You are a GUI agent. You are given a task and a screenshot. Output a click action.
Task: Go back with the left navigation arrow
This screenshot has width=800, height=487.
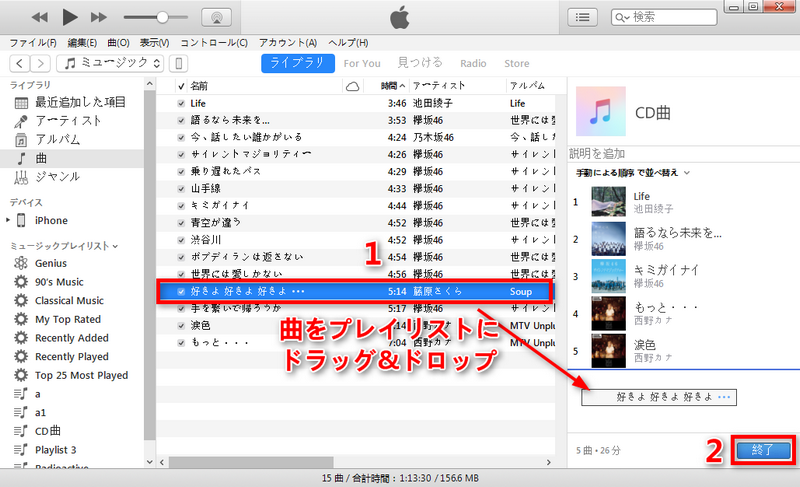[x=19, y=63]
